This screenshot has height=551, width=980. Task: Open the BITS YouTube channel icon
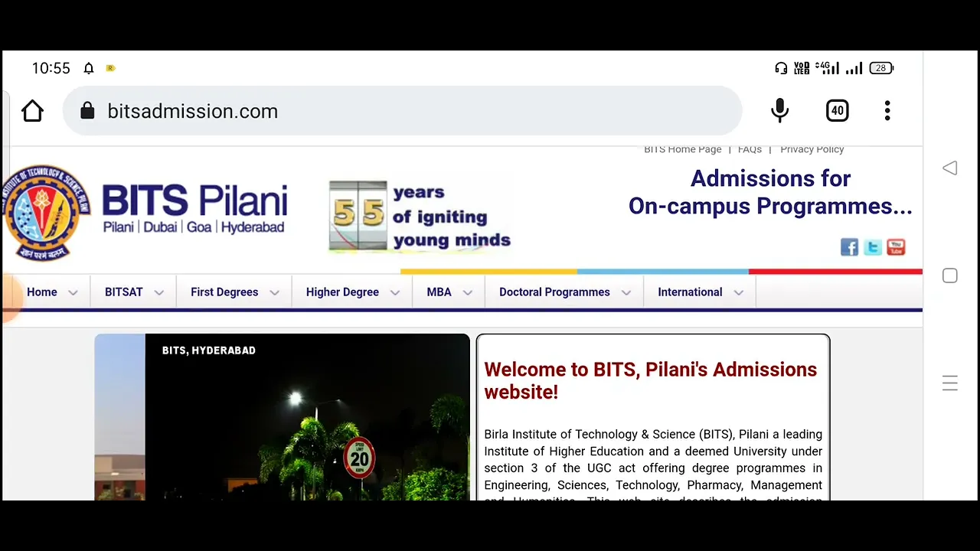pyautogui.click(x=896, y=247)
